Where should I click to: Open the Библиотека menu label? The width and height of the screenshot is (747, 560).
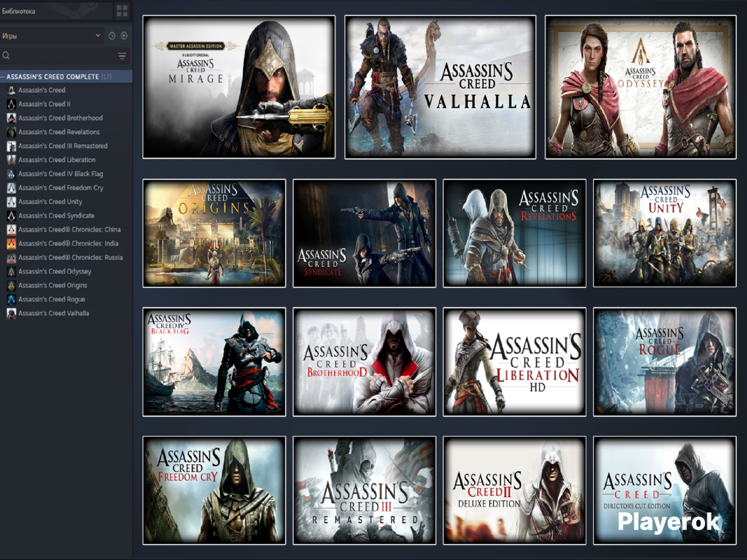(x=19, y=11)
